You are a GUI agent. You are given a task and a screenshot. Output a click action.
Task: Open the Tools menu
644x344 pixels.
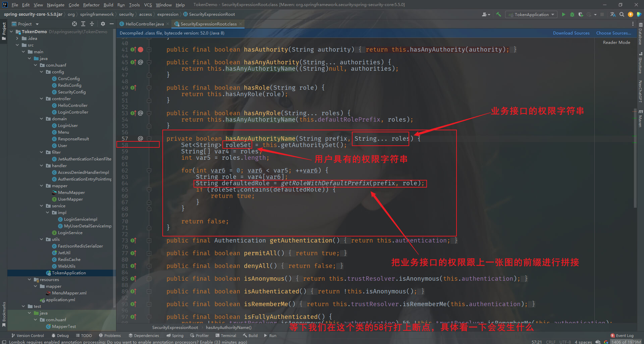tap(134, 5)
